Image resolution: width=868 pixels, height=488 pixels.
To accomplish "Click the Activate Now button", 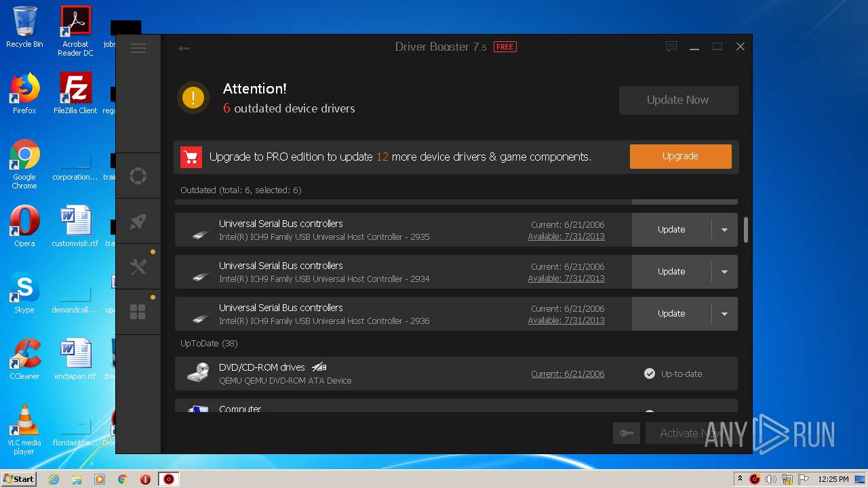I will click(692, 434).
